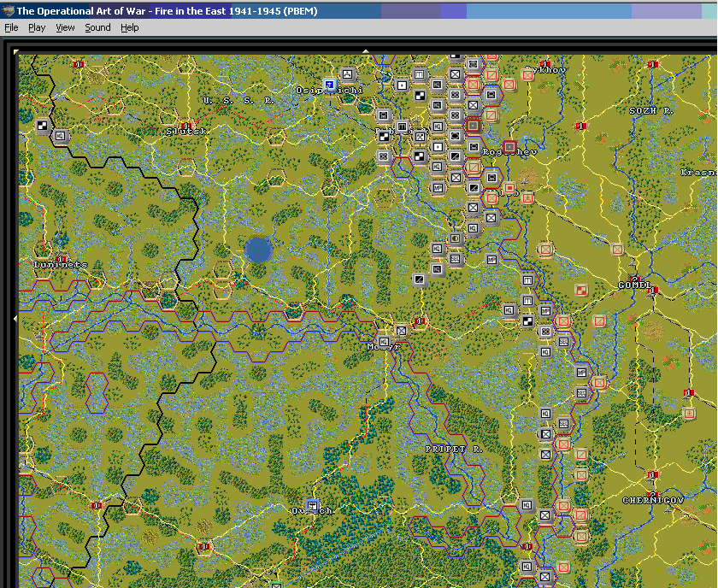This screenshot has width=718, height=588.
Task: Select the Soviet infantry counter beside Bykhov label
Action: 527,74
